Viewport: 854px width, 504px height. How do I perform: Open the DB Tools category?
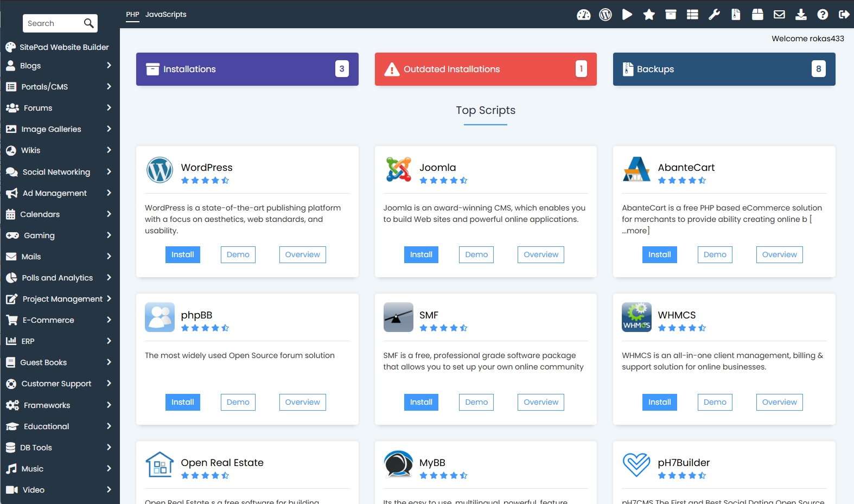pyautogui.click(x=60, y=448)
